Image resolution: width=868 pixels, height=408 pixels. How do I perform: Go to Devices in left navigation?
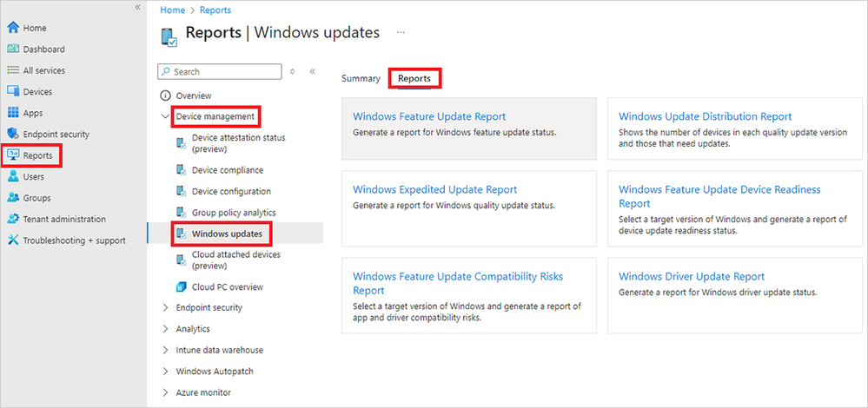pos(37,92)
